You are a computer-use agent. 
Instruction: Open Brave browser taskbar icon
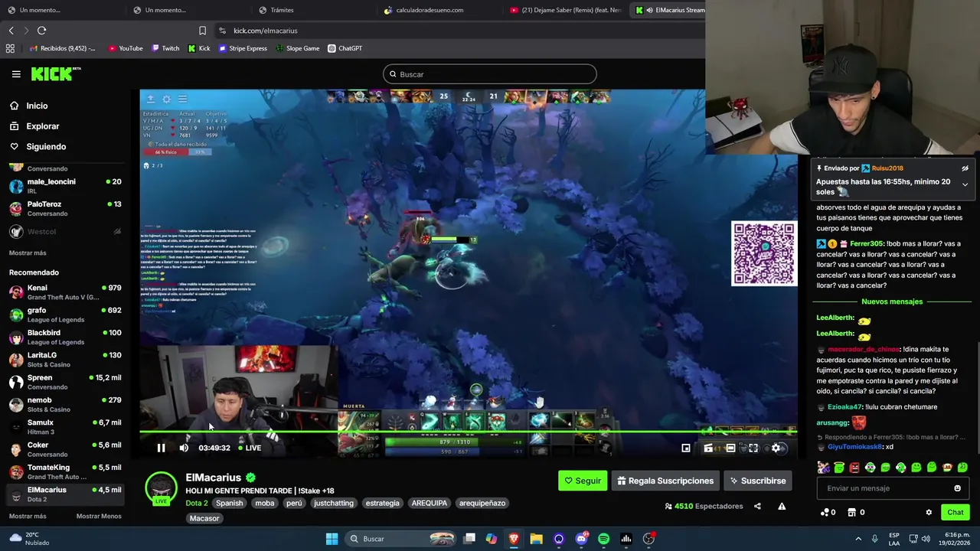514,539
